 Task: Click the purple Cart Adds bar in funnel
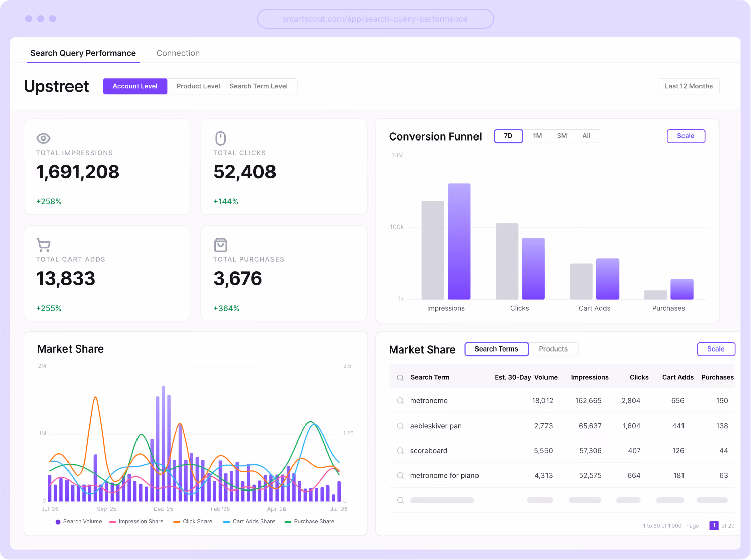point(608,279)
